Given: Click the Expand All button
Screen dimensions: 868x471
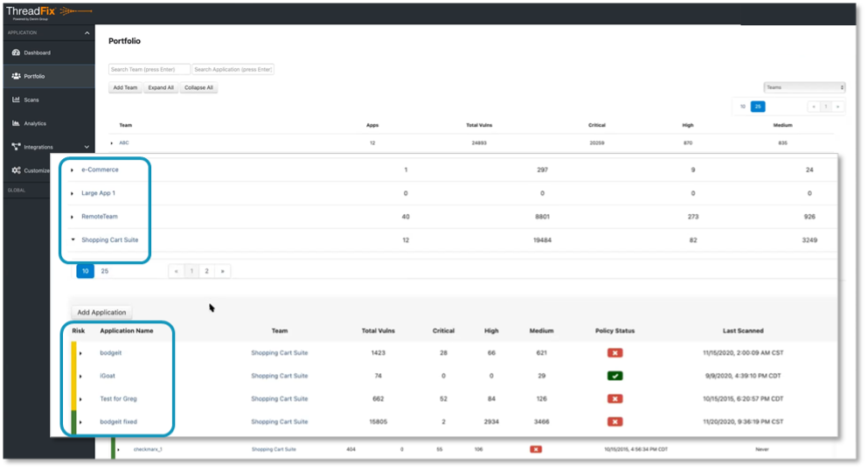Looking at the screenshot, I should click(160, 87).
